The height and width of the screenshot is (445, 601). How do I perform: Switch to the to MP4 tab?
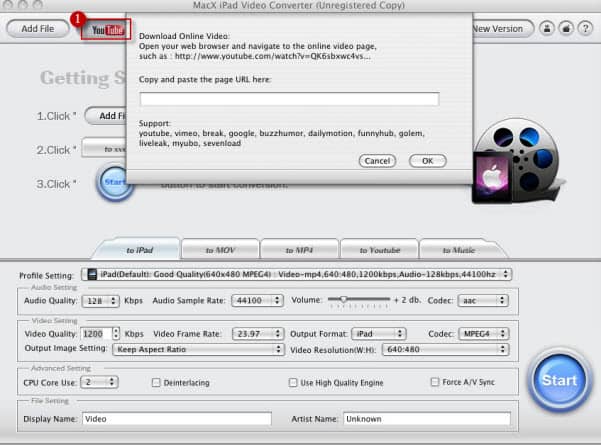(x=299, y=250)
